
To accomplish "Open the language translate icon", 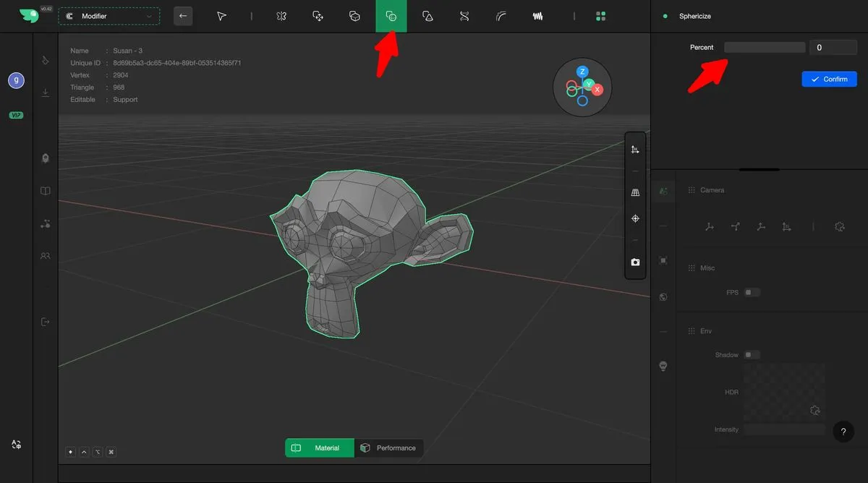I will [16, 445].
